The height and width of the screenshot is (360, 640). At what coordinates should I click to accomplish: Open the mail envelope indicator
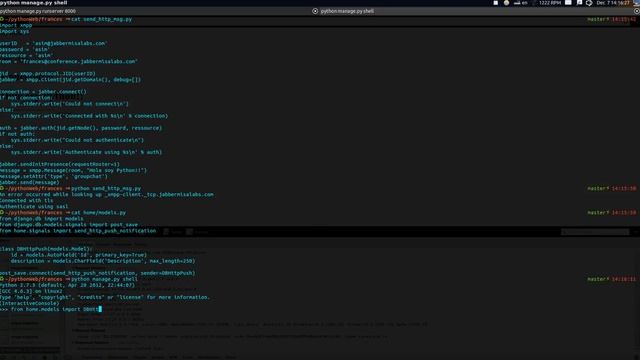[x=568, y=3]
